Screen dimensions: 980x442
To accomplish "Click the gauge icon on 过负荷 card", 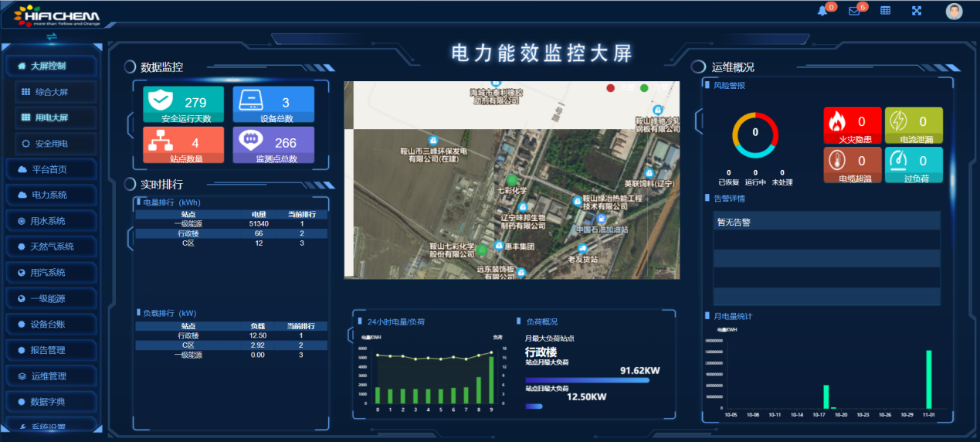I will [x=898, y=161].
